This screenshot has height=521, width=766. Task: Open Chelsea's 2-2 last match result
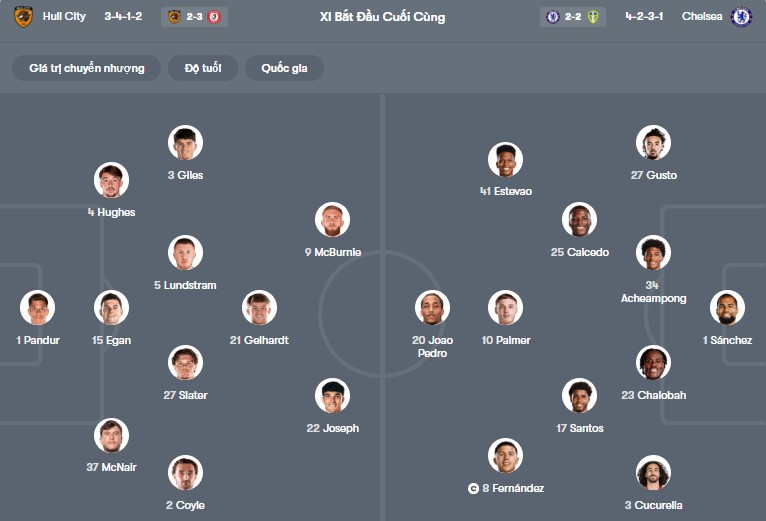tap(574, 17)
